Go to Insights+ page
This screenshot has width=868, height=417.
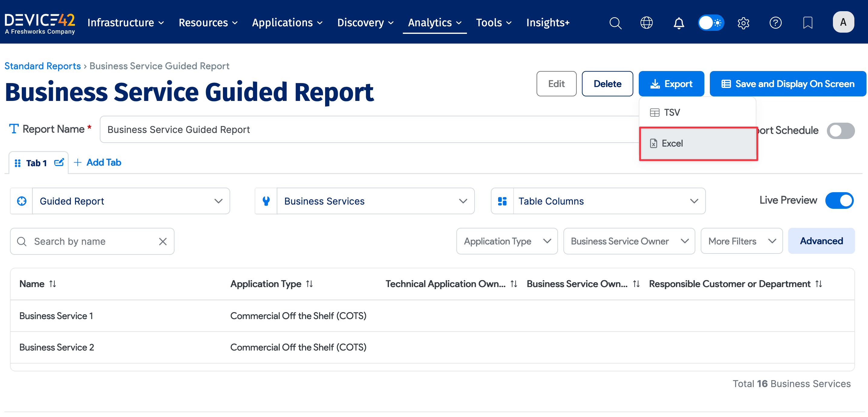(548, 23)
